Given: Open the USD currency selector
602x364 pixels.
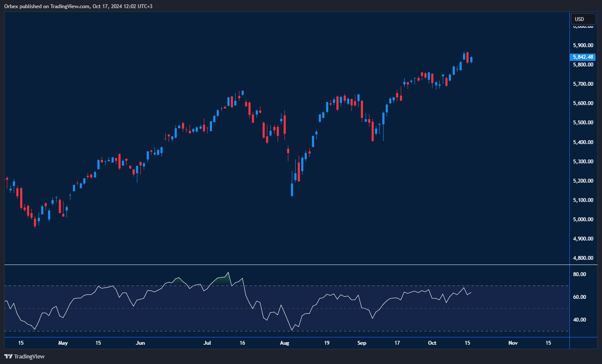Looking at the screenshot, I should [583, 19].
